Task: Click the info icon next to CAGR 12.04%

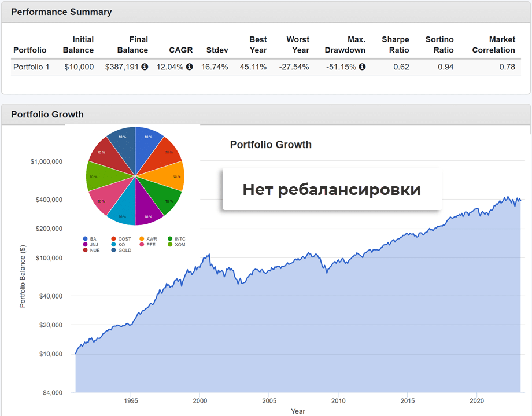Action: click(x=189, y=67)
